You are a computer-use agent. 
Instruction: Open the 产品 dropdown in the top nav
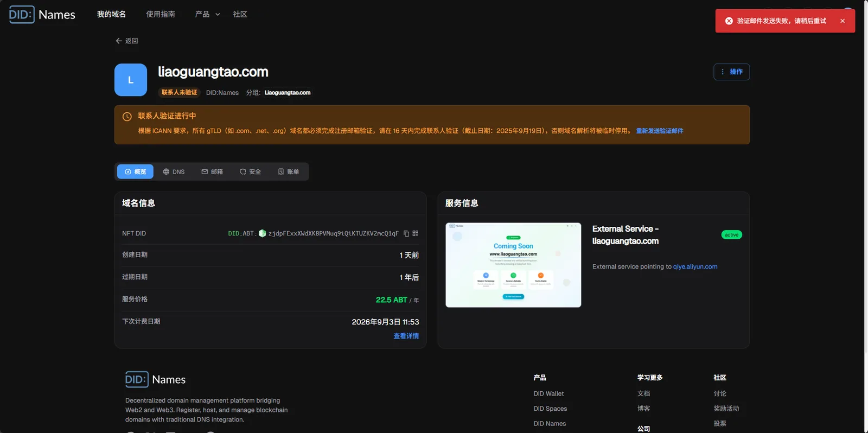[x=207, y=14]
